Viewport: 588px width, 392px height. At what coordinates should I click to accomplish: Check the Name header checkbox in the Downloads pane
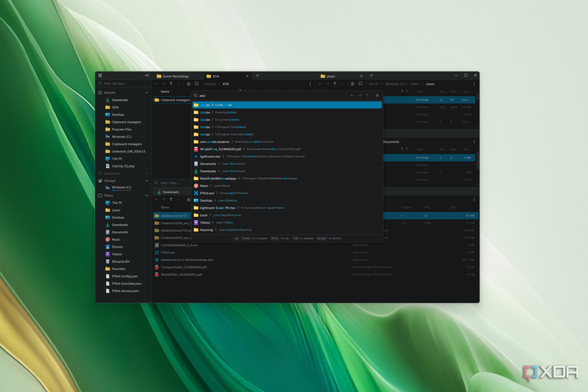point(157,207)
